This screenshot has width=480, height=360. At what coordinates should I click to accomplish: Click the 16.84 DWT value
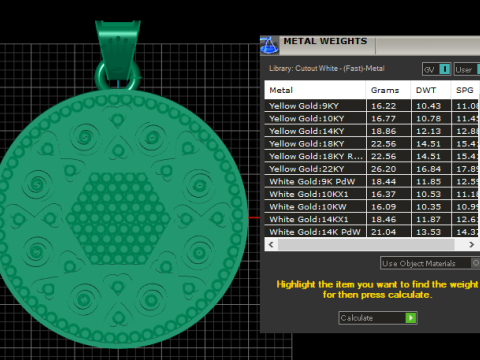tap(429, 169)
